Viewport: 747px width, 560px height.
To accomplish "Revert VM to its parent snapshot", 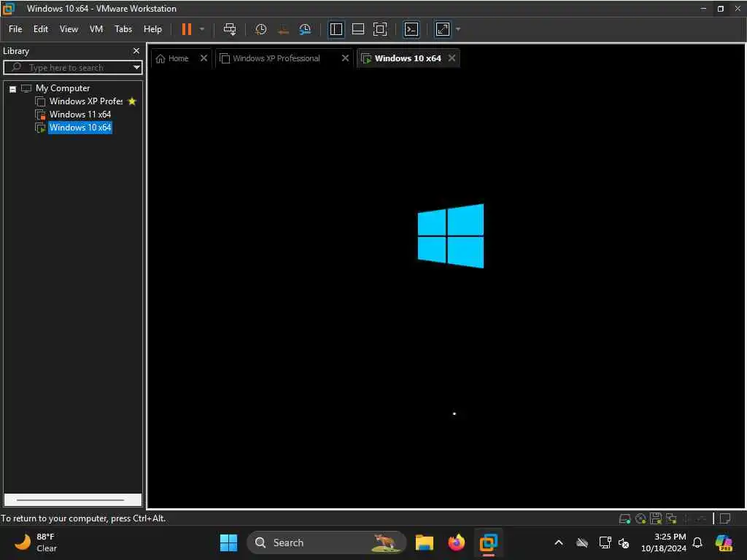I will point(283,29).
